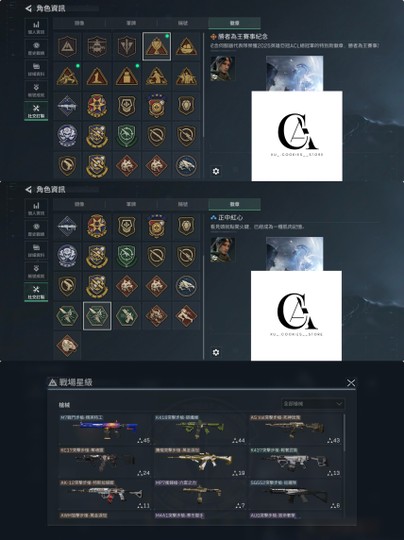Pick the lone badge in the last row of the lower grid
404x540 pixels.
click(x=67, y=345)
